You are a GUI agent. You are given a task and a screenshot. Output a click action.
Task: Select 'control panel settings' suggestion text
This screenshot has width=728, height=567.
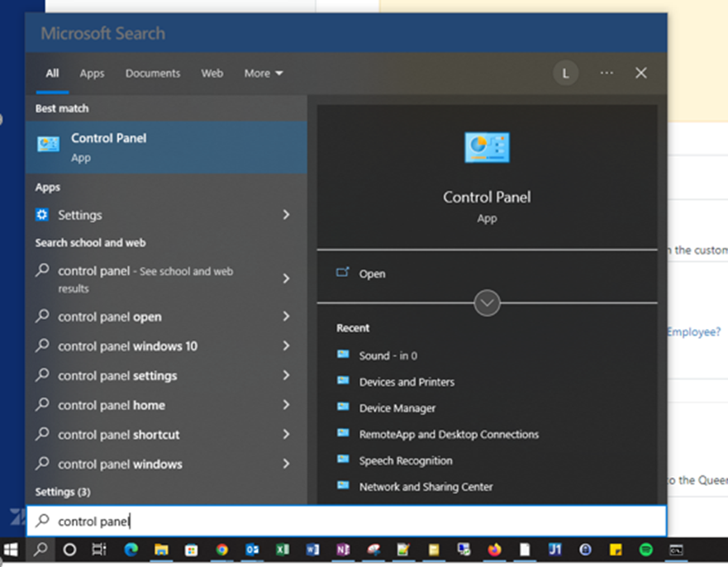point(117,376)
